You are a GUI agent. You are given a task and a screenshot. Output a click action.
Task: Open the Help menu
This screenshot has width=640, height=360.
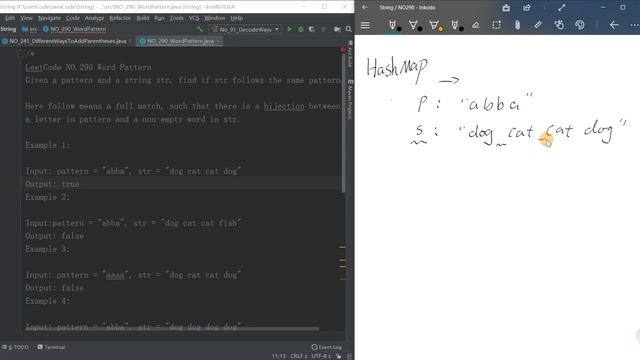pos(236,18)
